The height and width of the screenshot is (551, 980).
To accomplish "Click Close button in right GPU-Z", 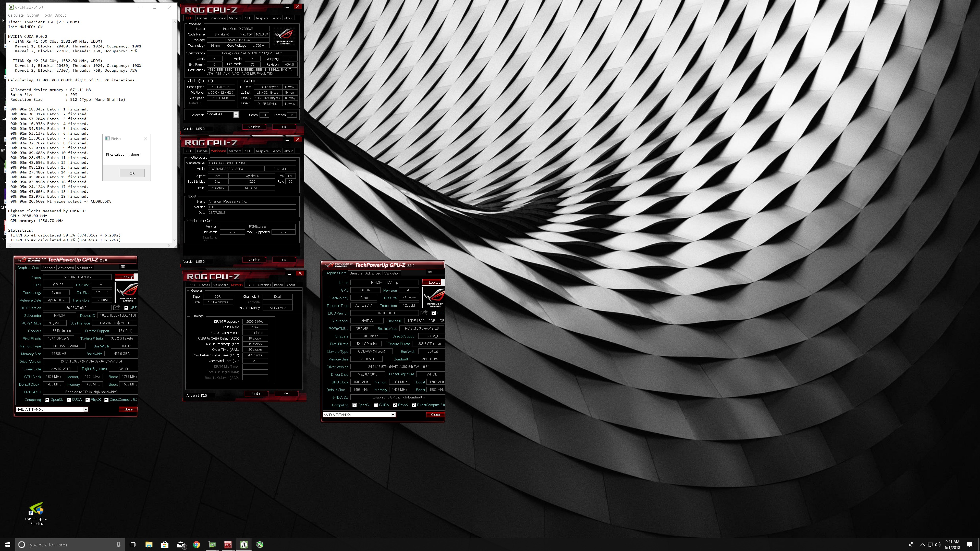I will pyautogui.click(x=435, y=415).
